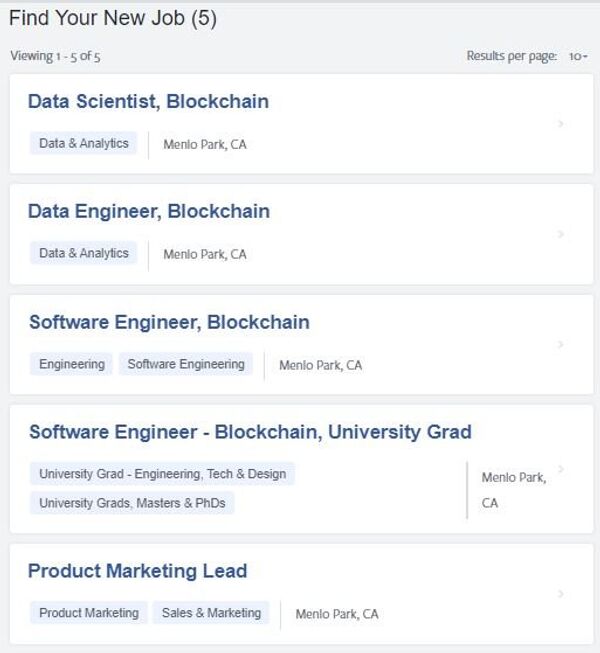Open the Software Engineer, Blockchain job title
This screenshot has width=600, height=653.
pos(169,322)
